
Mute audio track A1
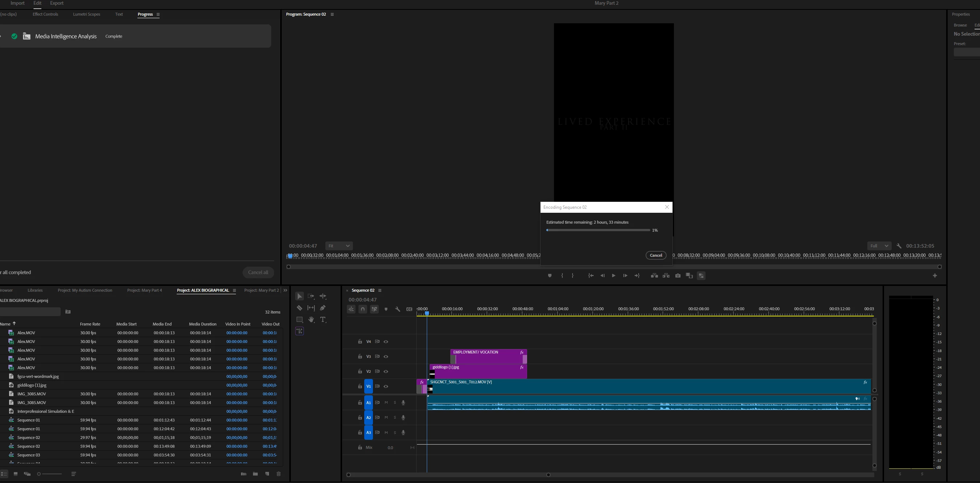coord(386,403)
